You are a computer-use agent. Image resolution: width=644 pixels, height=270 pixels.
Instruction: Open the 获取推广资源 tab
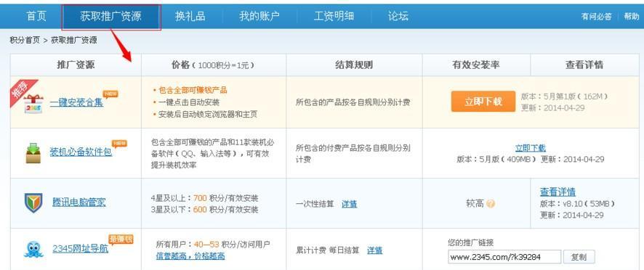coord(111,17)
